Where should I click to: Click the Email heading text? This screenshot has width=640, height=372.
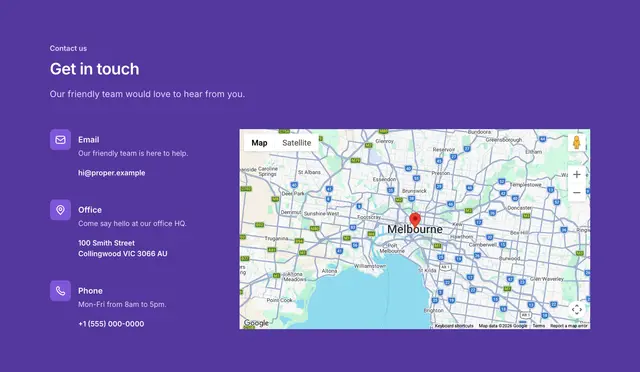pos(89,140)
